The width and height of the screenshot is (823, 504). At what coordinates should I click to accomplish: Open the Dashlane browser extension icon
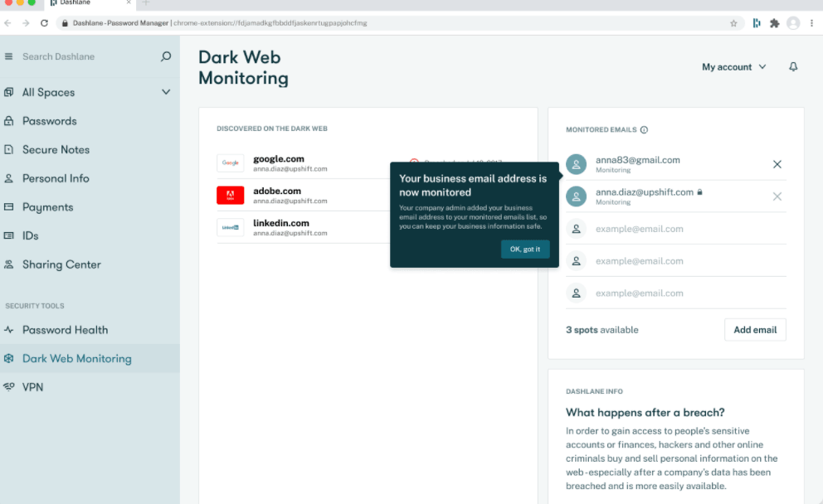(756, 23)
